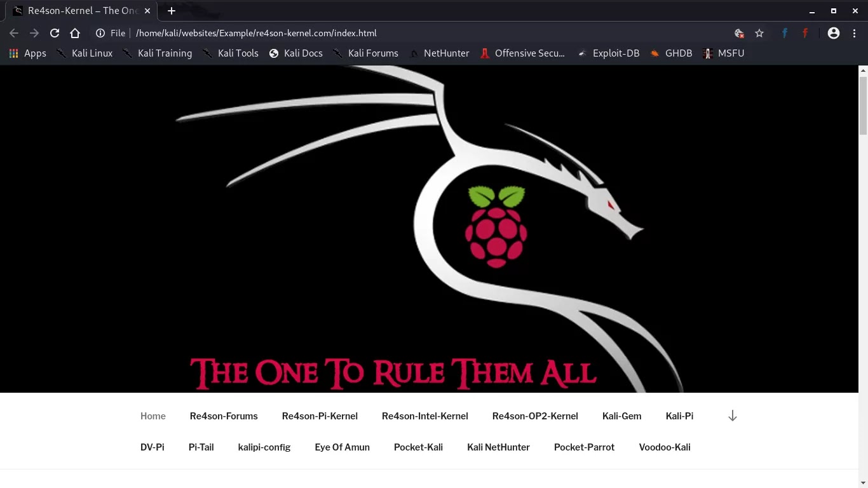Open Kali-Gem menu item
The width and height of the screenshot is (868, 488).
(621, 416)
